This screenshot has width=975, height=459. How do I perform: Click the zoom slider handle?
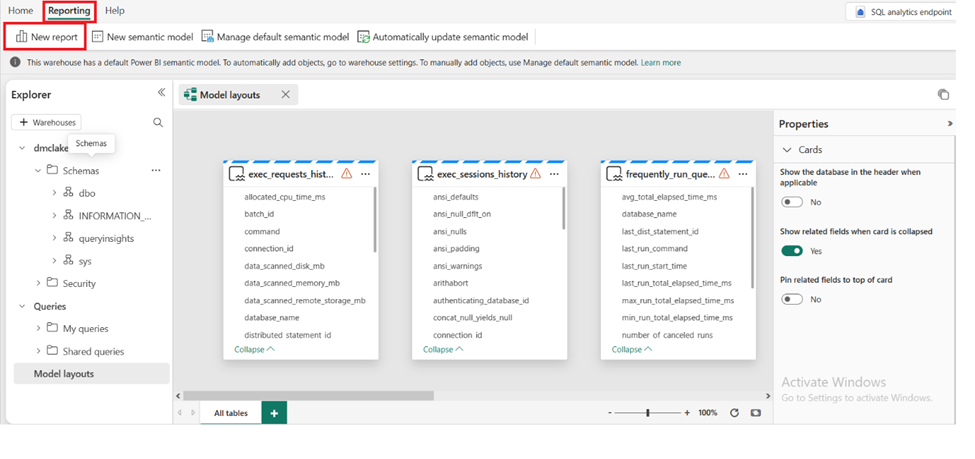click(647, 413)
